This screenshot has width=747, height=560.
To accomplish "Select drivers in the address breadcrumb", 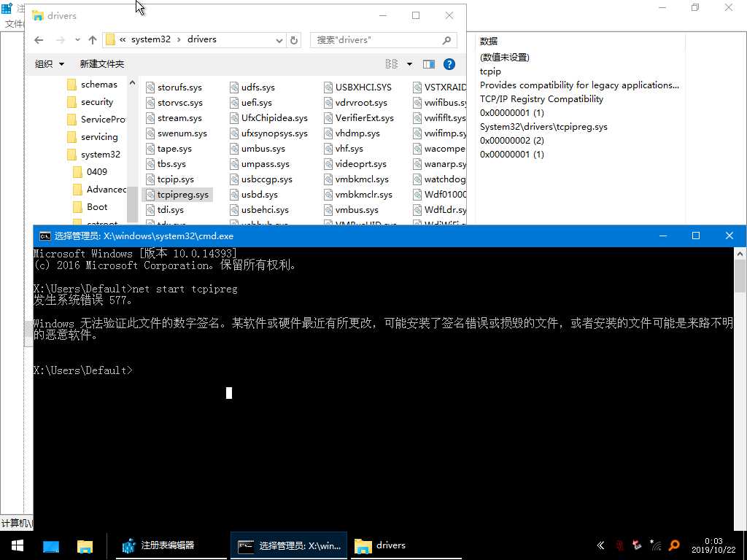I will coord(202,39).
